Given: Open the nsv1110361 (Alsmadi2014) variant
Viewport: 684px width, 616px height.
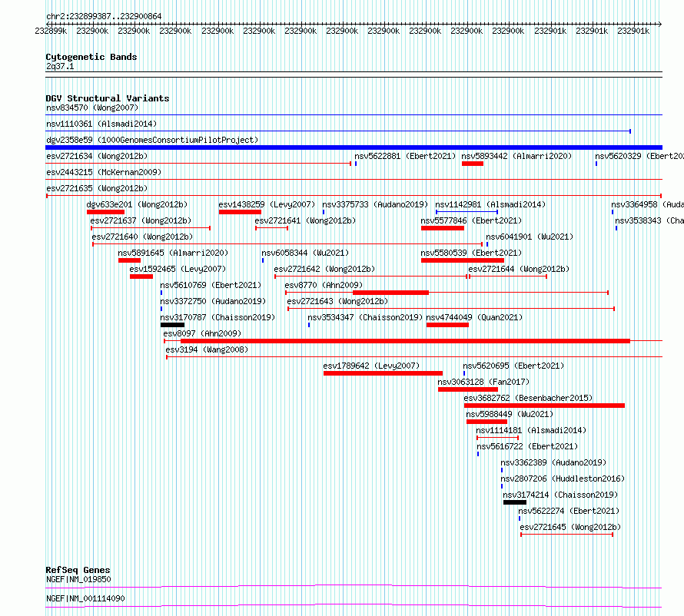Looking at the screenshot, I should [x=101, y=124].
